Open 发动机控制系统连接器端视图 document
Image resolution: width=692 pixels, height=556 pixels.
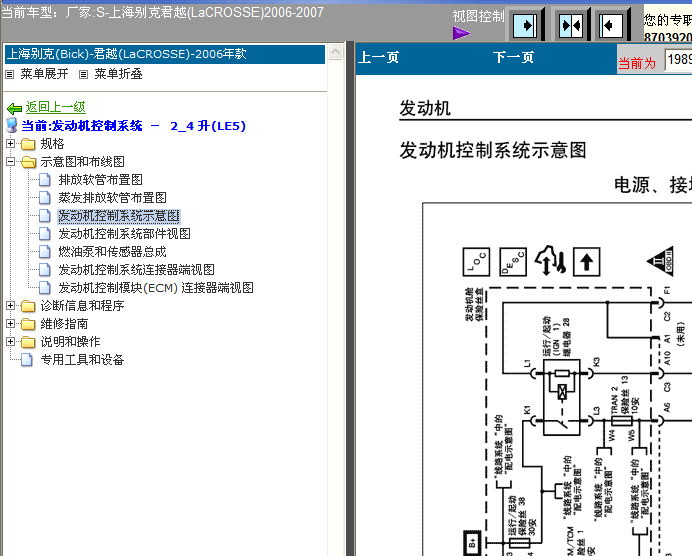coord(136,270)
